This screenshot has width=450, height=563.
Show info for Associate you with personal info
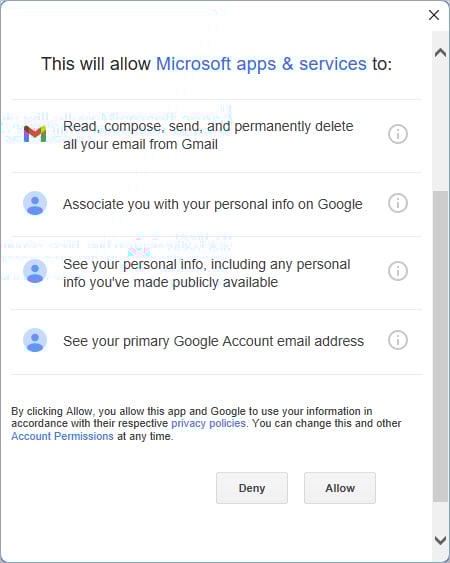pyautogui.click(x=398, y=203)
